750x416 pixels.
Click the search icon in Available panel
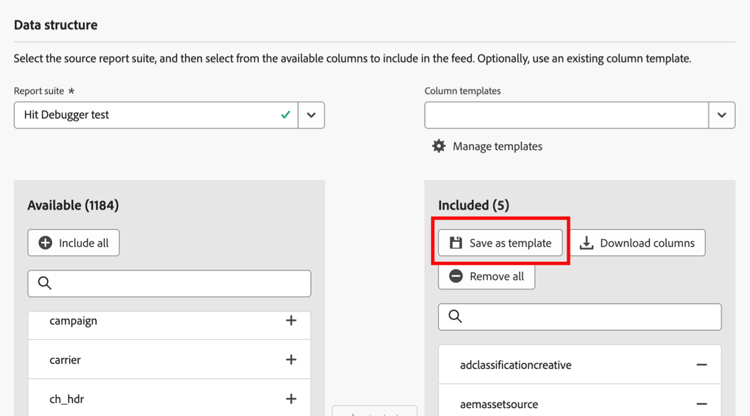(45, 283)
